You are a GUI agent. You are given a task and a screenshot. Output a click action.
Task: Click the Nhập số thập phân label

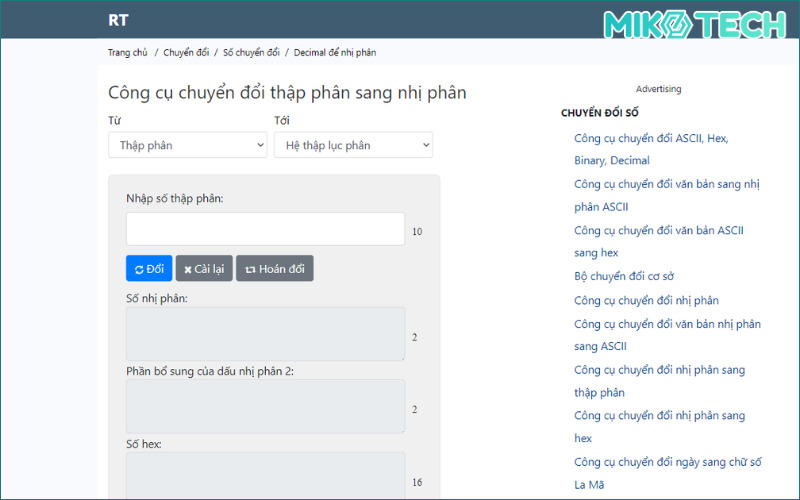174,198
